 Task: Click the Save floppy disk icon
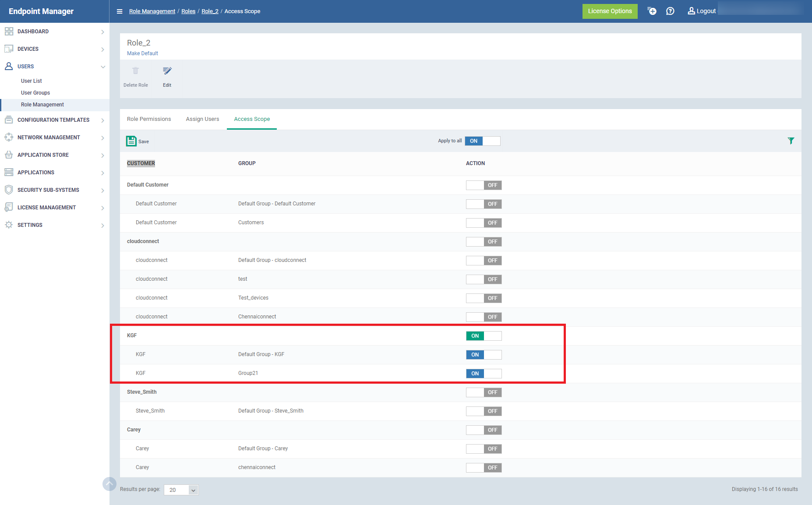coord(131,141)
